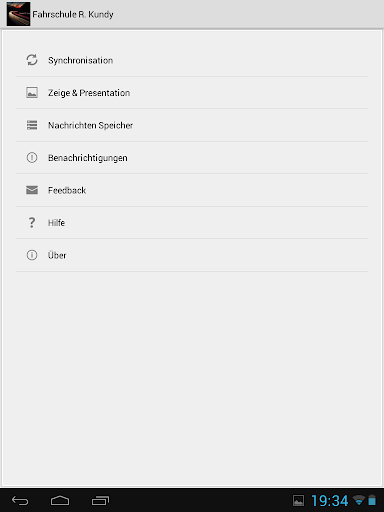The height and width of the screenshot is (512, 384).
Task: Open Zeige & Presentation settings
Action: click(x=192, y=93)
